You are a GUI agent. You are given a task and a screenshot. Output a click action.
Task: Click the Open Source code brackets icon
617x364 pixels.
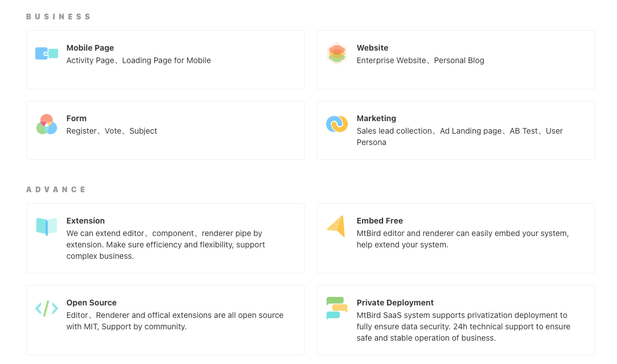tap(47, 308)
